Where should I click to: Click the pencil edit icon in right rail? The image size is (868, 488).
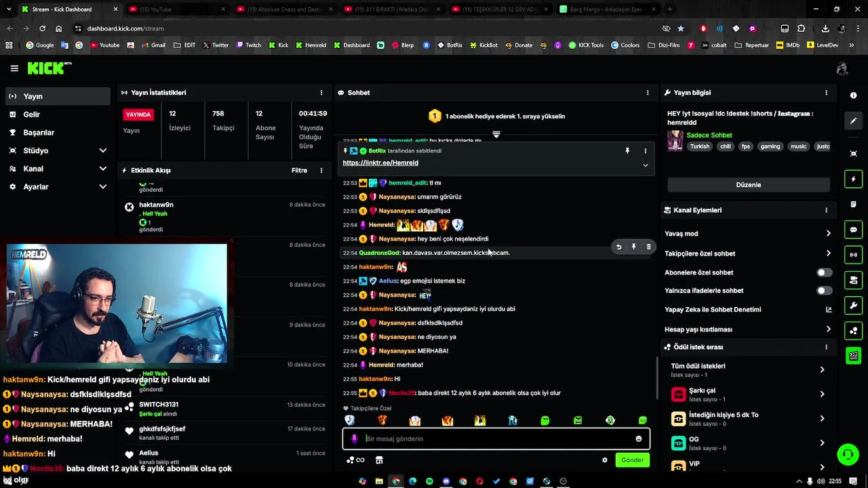tap(854, 121)
